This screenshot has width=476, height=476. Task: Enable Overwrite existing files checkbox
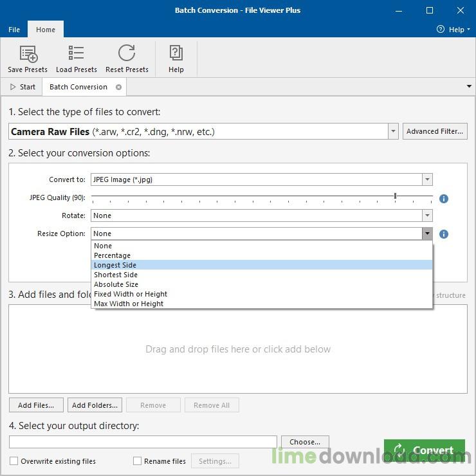tap(14, 461)
